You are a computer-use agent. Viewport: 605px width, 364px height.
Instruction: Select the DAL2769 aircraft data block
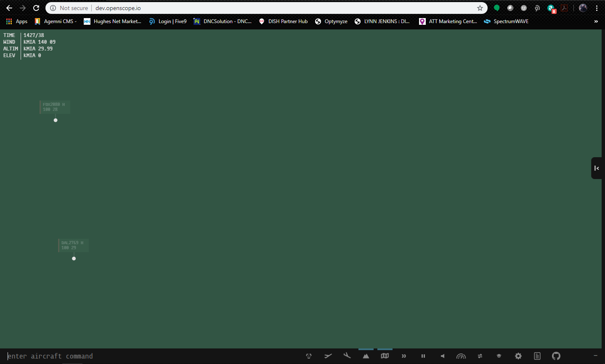[x=73, y=245]
